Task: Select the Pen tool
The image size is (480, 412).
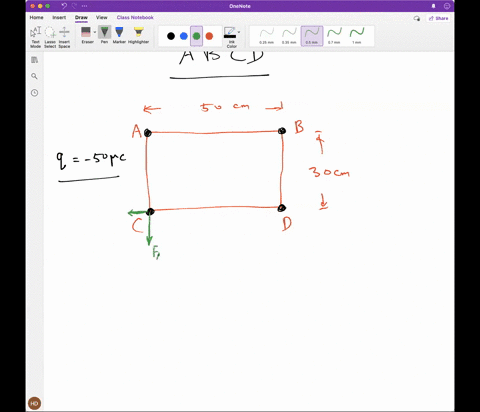Action: 104,35
